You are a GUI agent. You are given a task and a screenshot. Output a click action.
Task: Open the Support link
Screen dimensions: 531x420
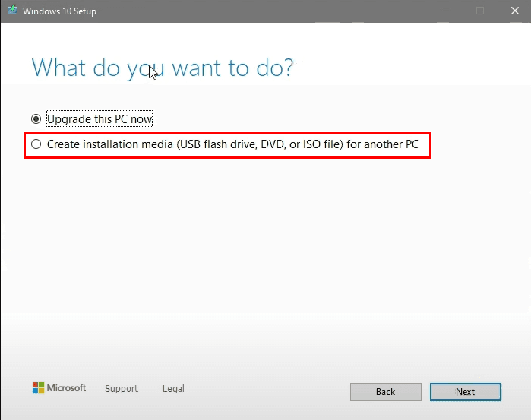(122, 389)
